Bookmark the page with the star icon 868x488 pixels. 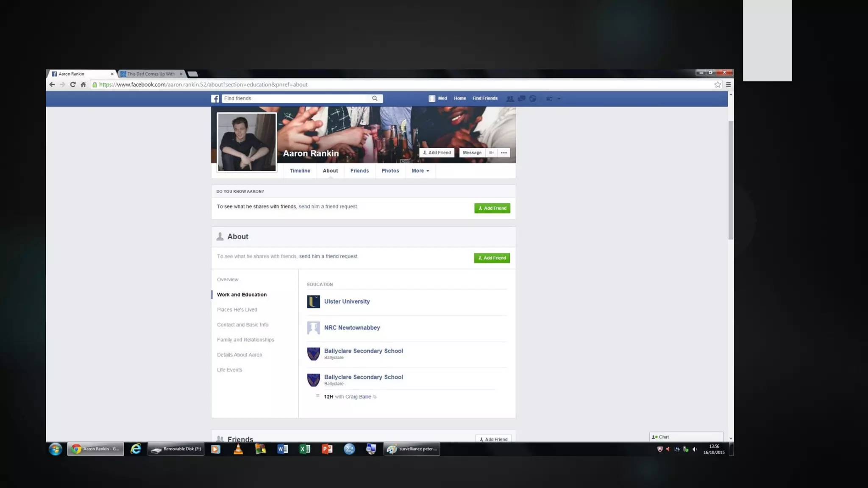(x=717, y=85)
